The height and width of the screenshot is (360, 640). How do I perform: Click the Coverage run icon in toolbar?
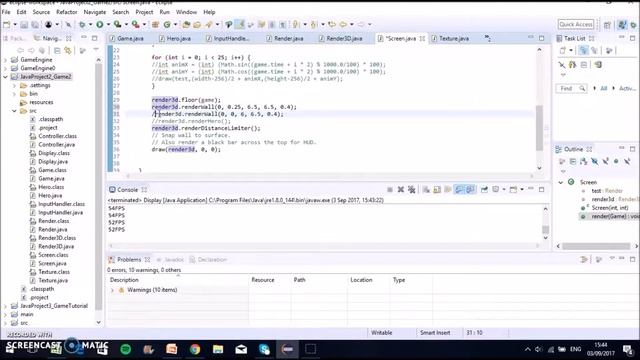point(117,25)
